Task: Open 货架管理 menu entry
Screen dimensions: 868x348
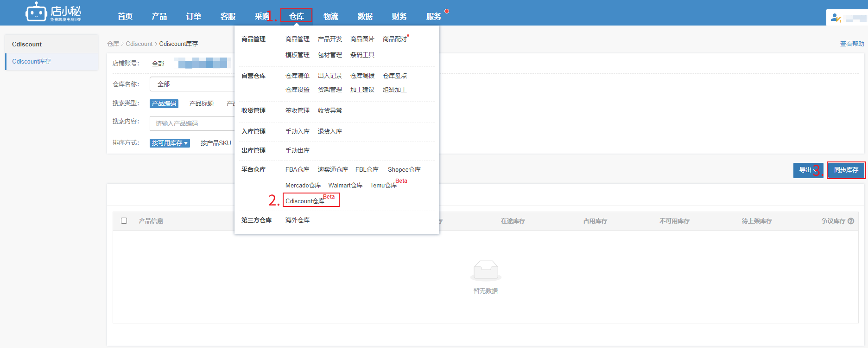Action: (330, 90)
